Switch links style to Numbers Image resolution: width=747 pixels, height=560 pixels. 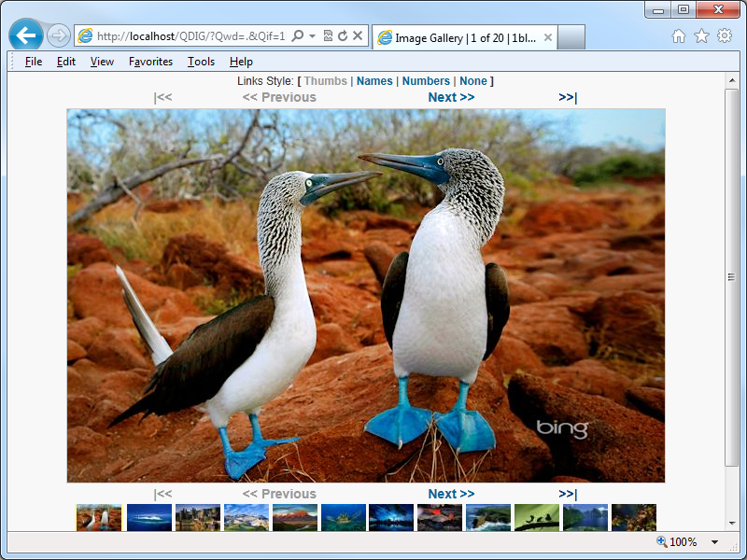click(x=426, y=81)
